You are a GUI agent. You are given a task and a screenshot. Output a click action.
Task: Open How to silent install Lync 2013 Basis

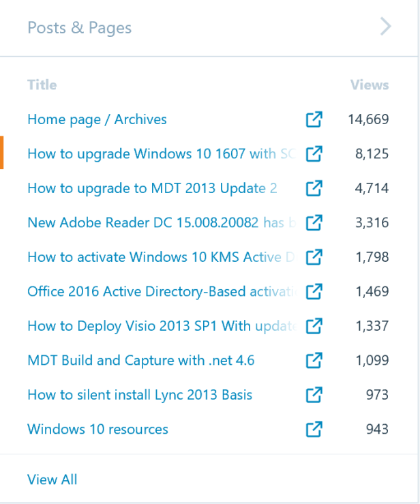[140, 395]
